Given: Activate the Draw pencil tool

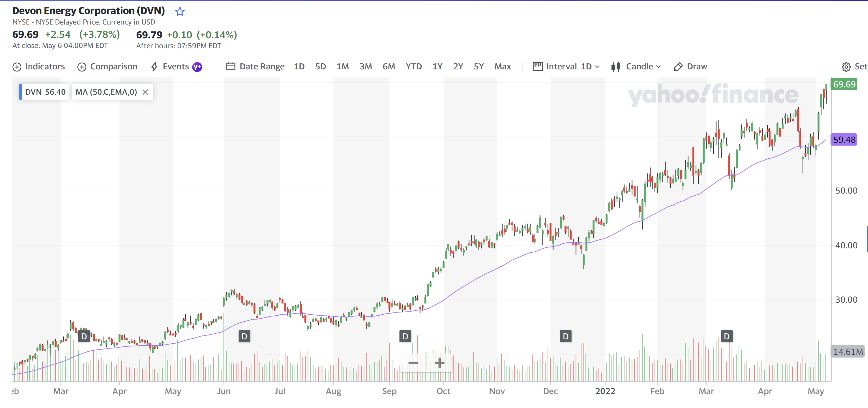Looking at the screenshot, I should pyautogui.click(x=690, y=67).
